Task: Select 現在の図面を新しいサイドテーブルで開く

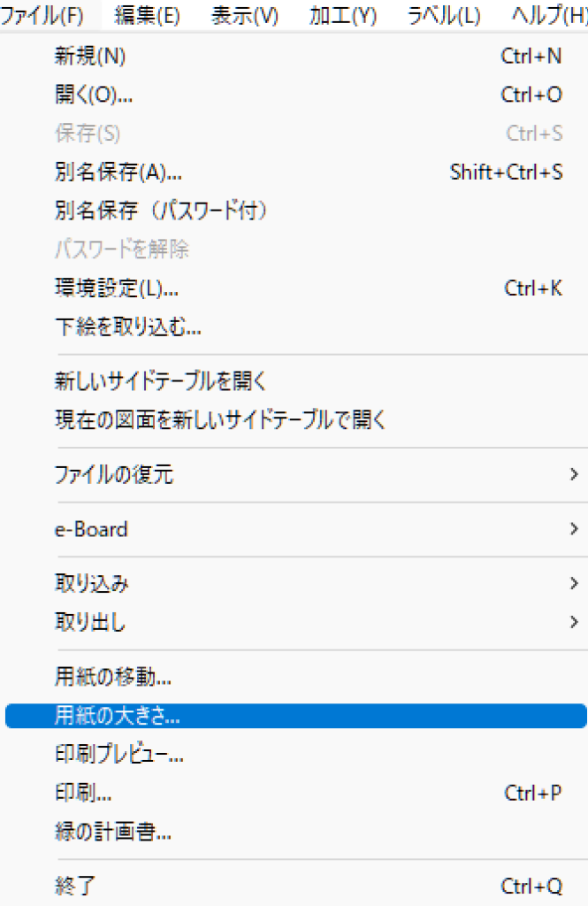Action: 221,420
